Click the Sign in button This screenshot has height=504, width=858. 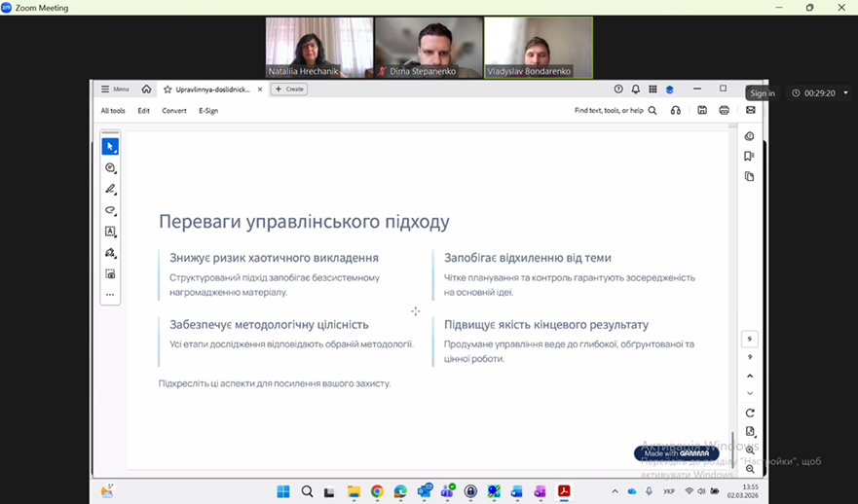763,93
